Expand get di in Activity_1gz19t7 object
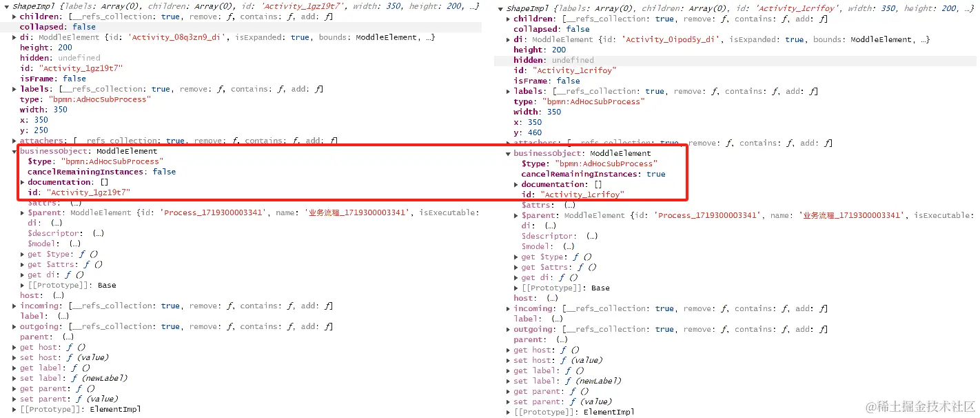 [23, 275]
